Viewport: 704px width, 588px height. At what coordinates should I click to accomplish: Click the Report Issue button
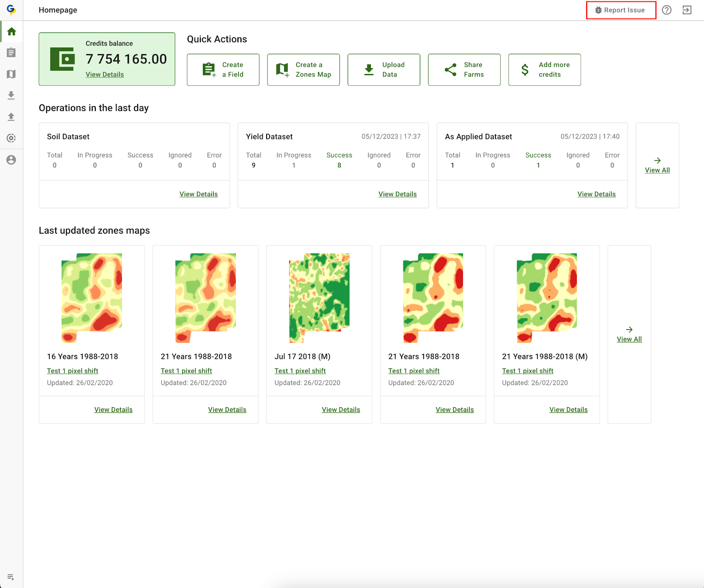pyautogui.click(x=620, y=10)
